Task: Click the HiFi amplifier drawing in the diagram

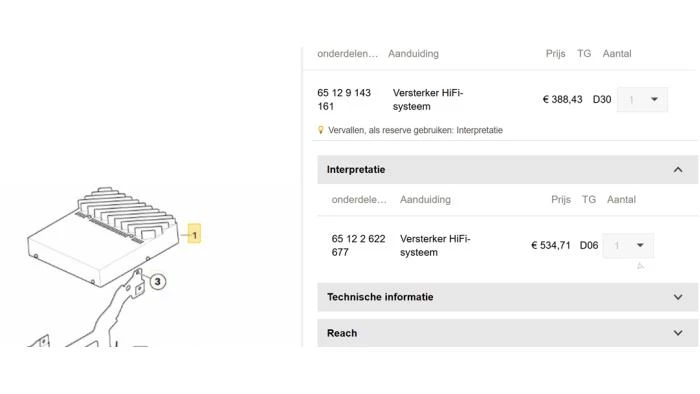Action: pos(103,236)
